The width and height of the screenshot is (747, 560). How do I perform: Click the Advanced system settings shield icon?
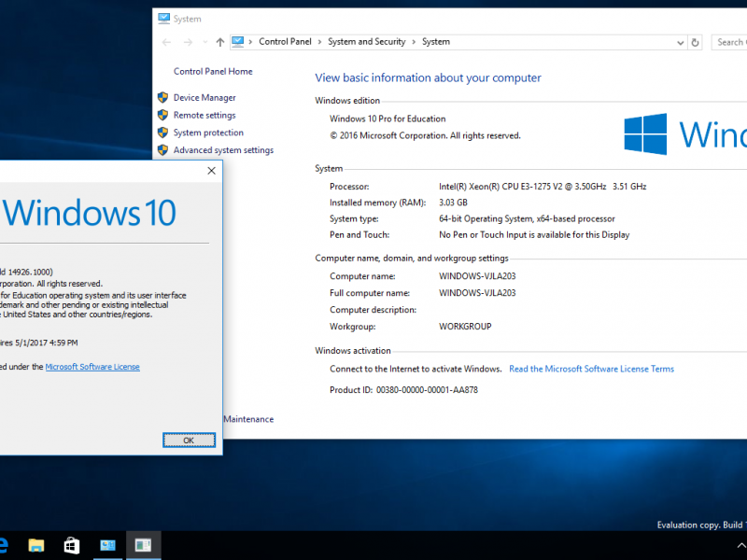[162, 150]
